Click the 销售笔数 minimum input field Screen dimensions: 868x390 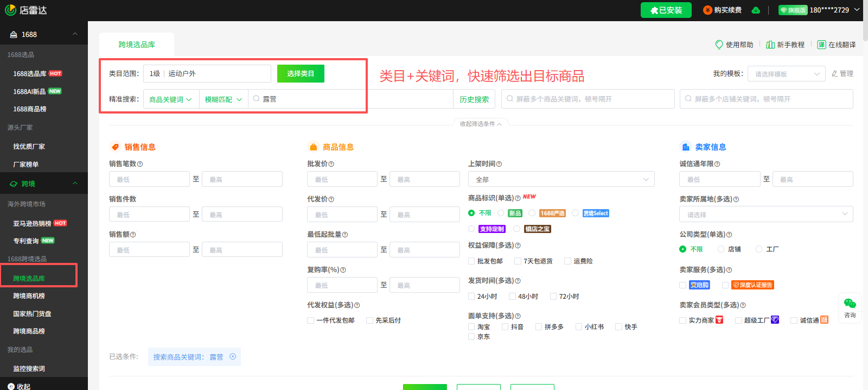tap(149, 179)
